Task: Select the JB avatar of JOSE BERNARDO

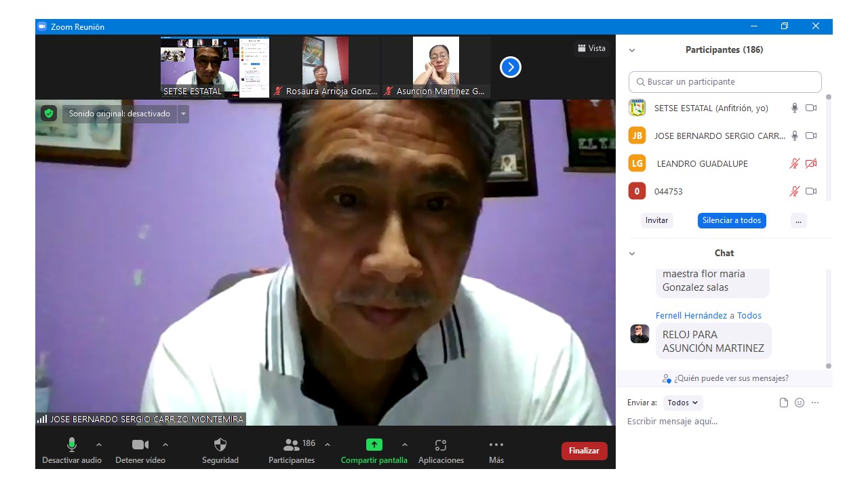Action: point(637,136)
